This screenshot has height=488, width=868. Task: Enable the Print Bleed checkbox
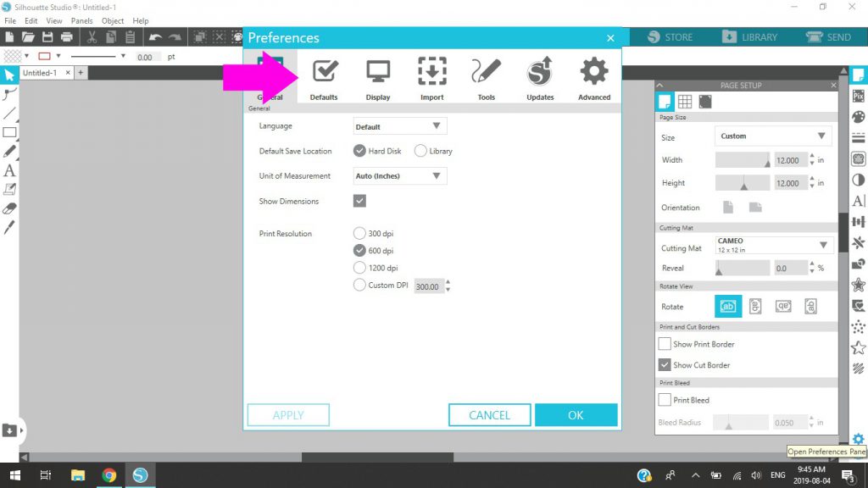665,400
